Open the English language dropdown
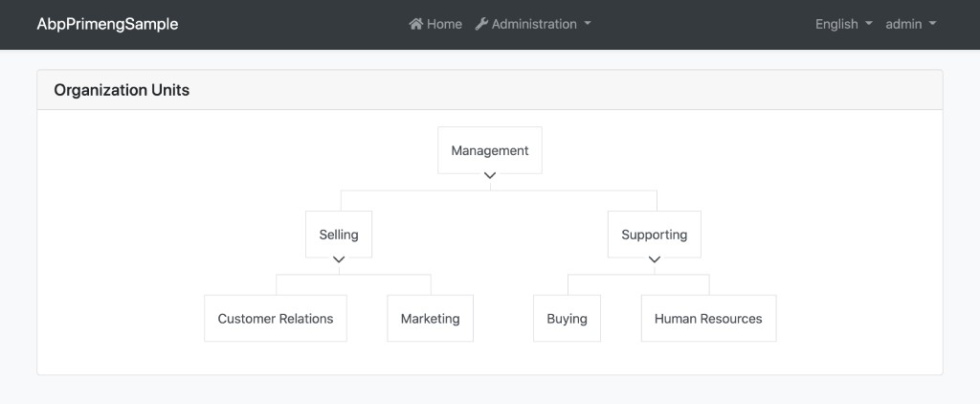Screen dimensions: 980x404 pos(843,24)
